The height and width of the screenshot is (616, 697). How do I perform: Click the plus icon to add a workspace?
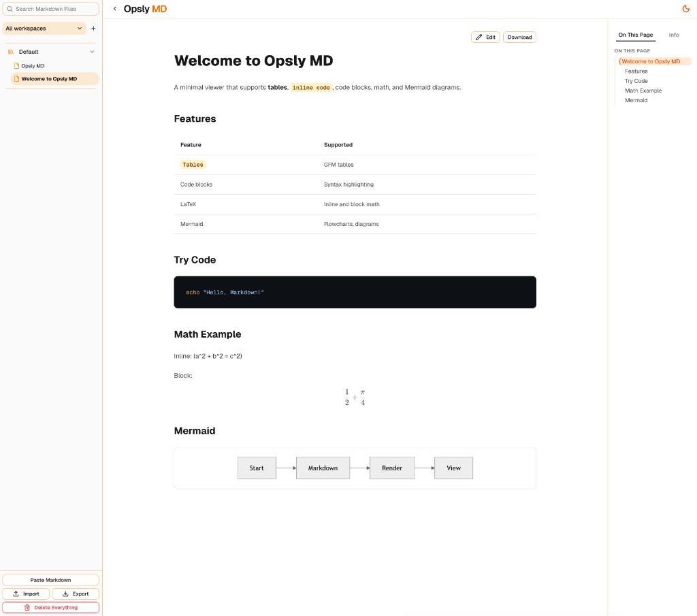pyautogui.click(x=93, y=28)
